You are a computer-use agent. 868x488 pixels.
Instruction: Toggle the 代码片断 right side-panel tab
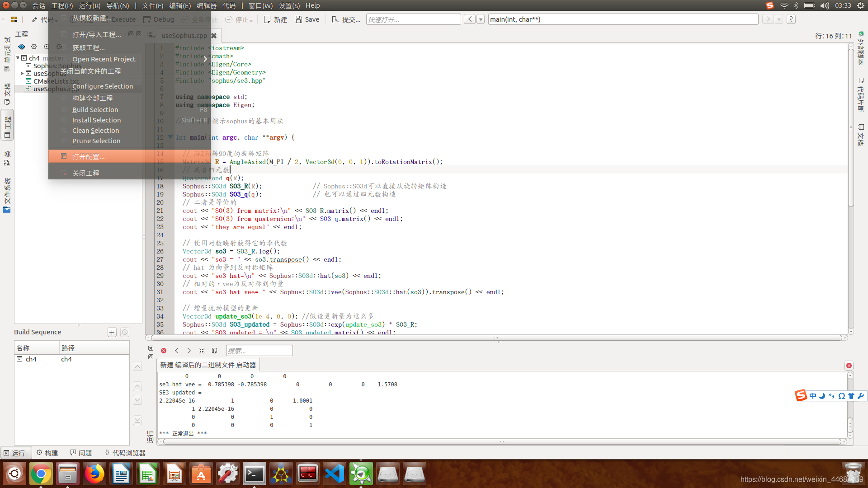(x=860, y=94)
